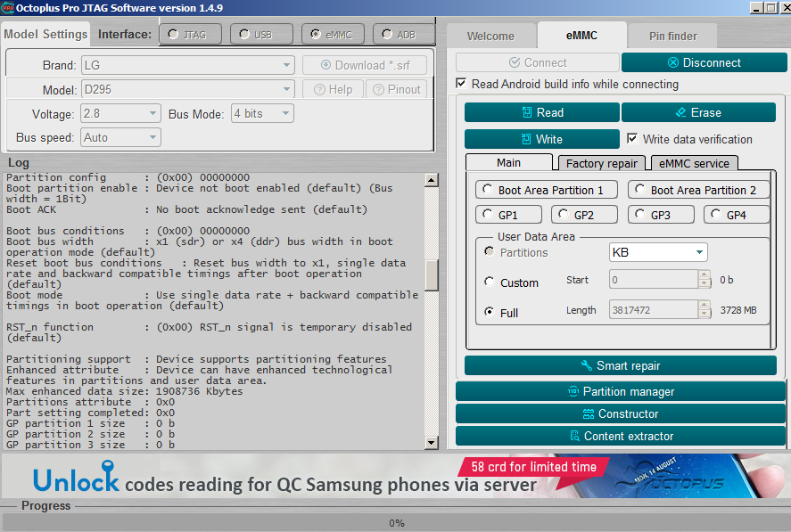Open the KB unit dropdown
Viewport: 791px width, 532px height.
658,252
